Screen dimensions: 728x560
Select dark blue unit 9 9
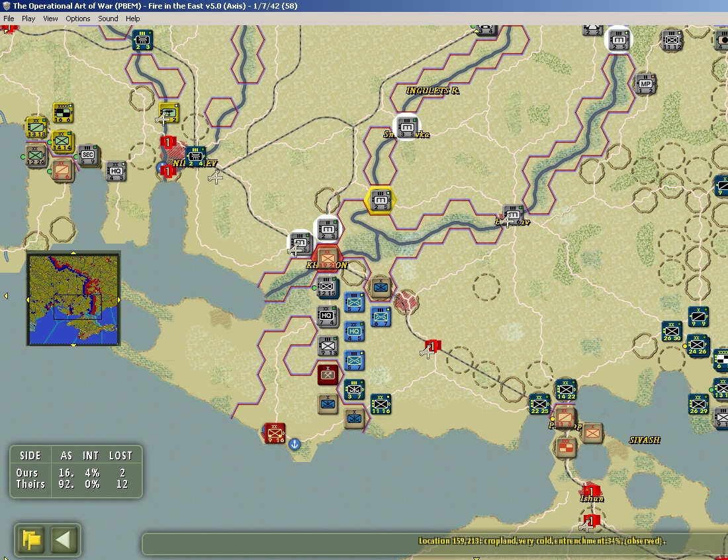698,317
